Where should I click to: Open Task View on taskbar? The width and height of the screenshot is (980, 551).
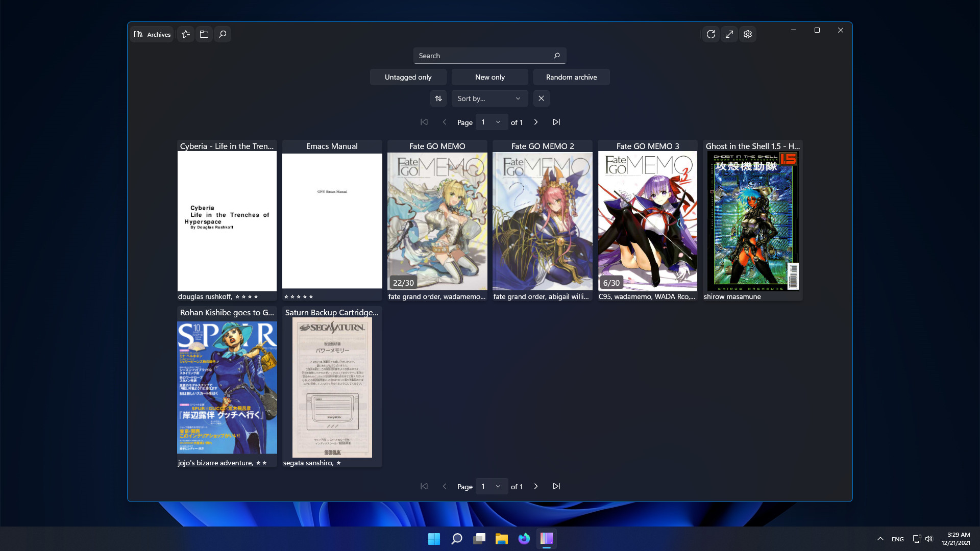[479, 539]
